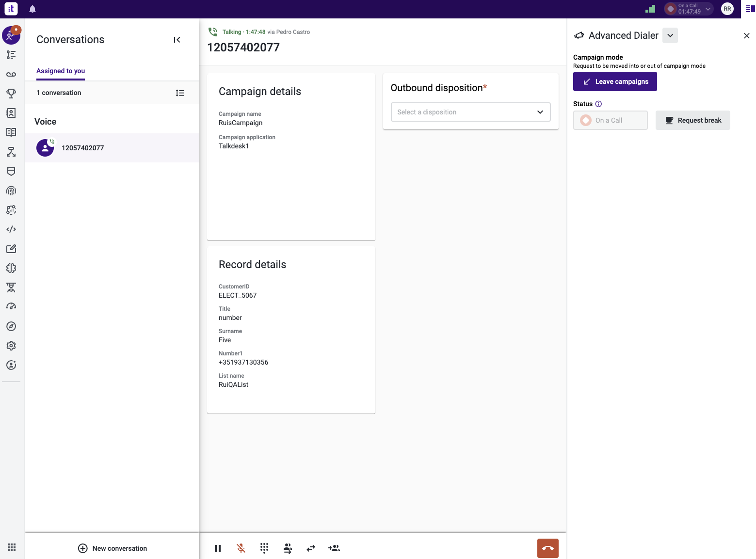
Task: Switch to the Assigned to you tab
Action: (x=60, y=71)
